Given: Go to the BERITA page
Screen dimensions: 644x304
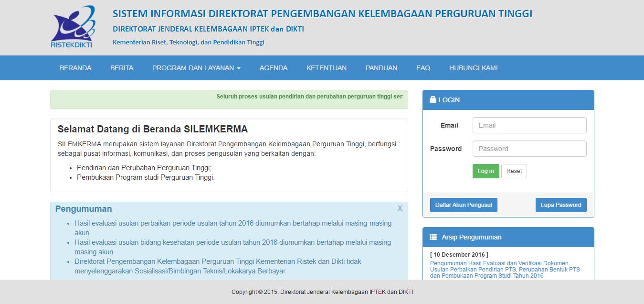Looking at the screenshot, I should coord(122,68).
